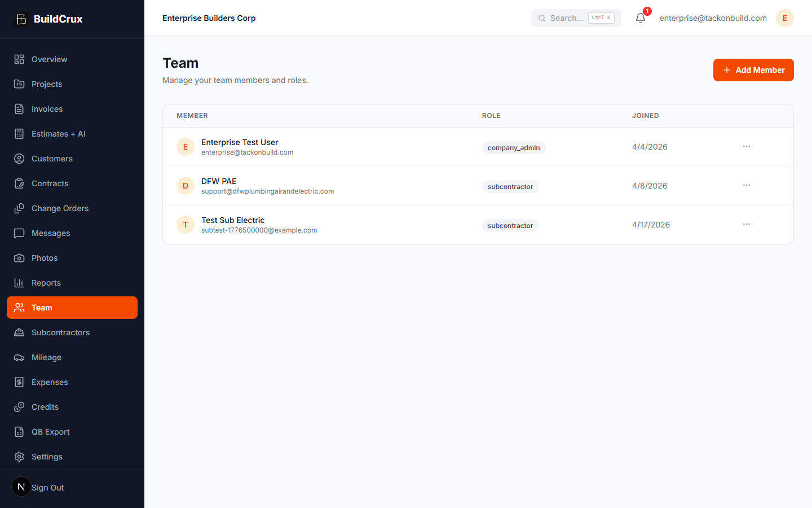
Task: Click Sign Out
Action: click(x=48, y=488)
